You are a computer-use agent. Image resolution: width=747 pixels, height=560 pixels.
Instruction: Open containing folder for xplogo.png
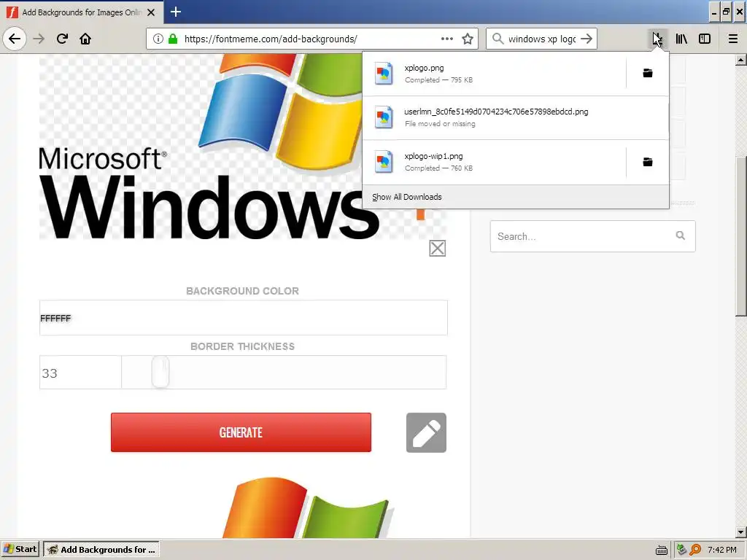pyautogui.click(x=648, y=74)
